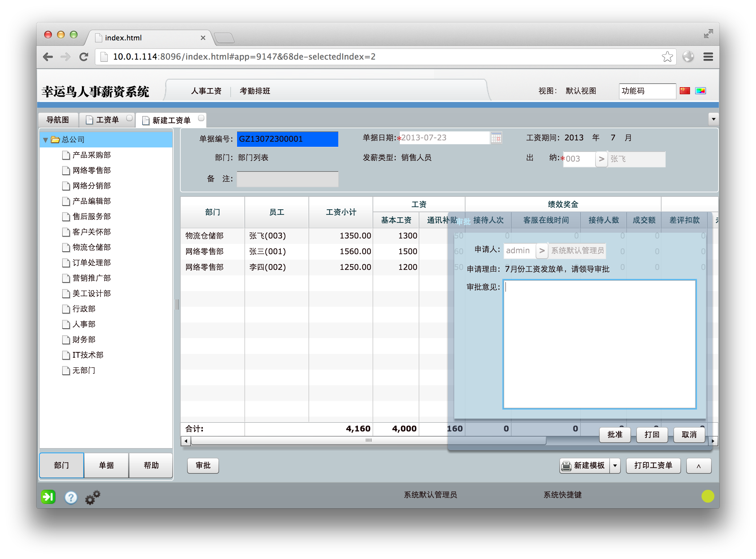
Task: Click the browser back arrow
Action: (48, 56)
